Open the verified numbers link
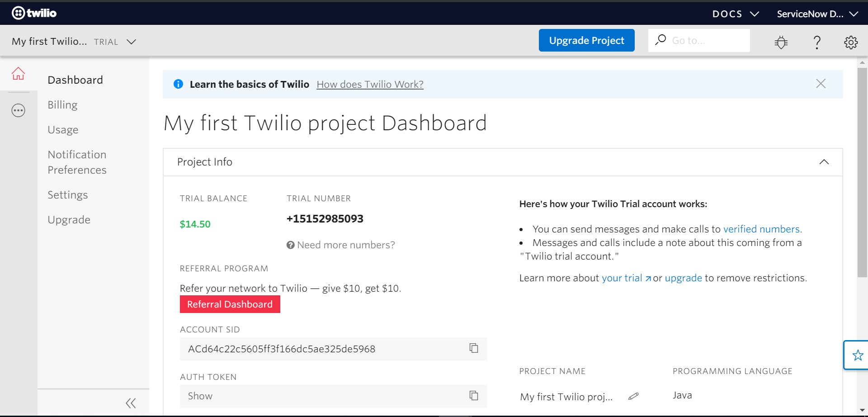Viewport: 868px width, 417px height. click(x=761, y=229)
